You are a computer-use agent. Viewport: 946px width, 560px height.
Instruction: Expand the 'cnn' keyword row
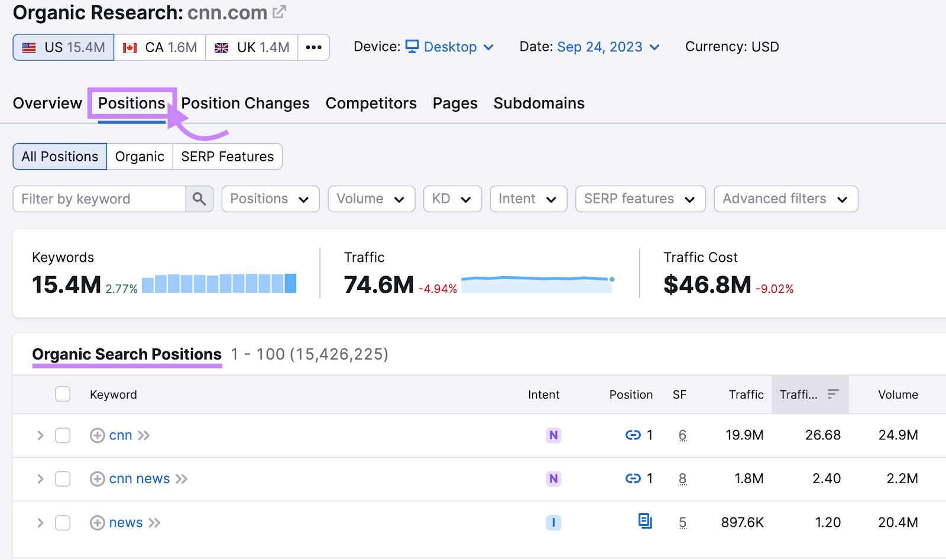point(40,435)
